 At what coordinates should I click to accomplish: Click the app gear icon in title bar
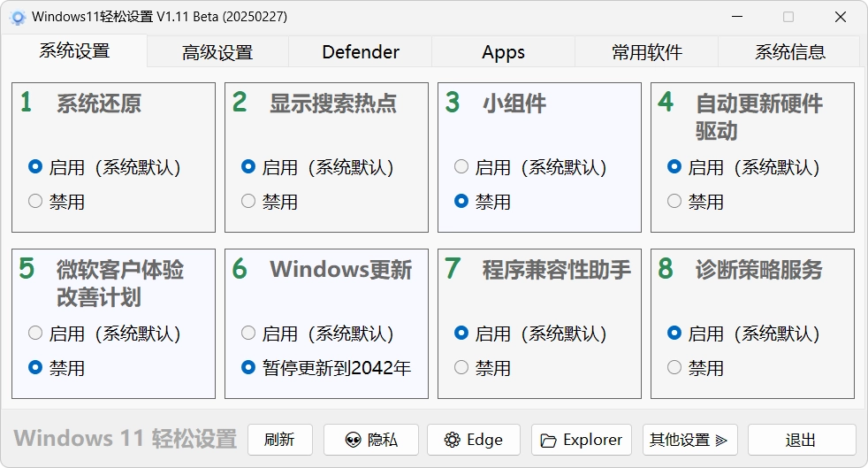tap(18, 18)
